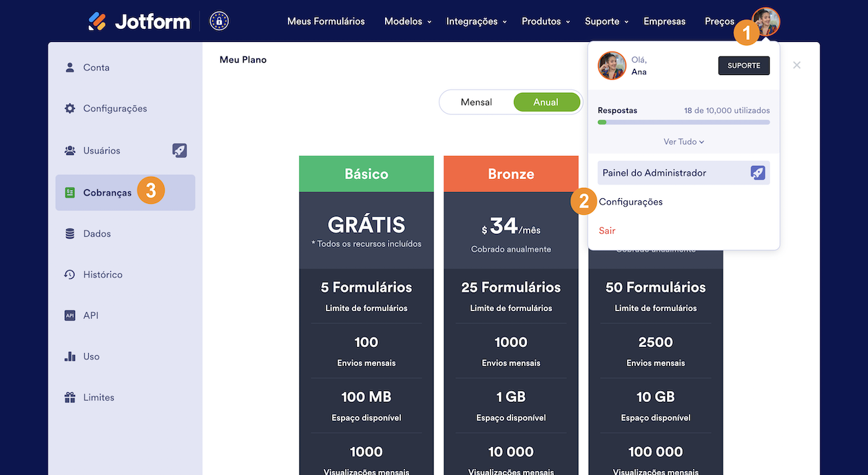868x475 pixels.
Task: Close the settings panel with the X
Action: 797,65
